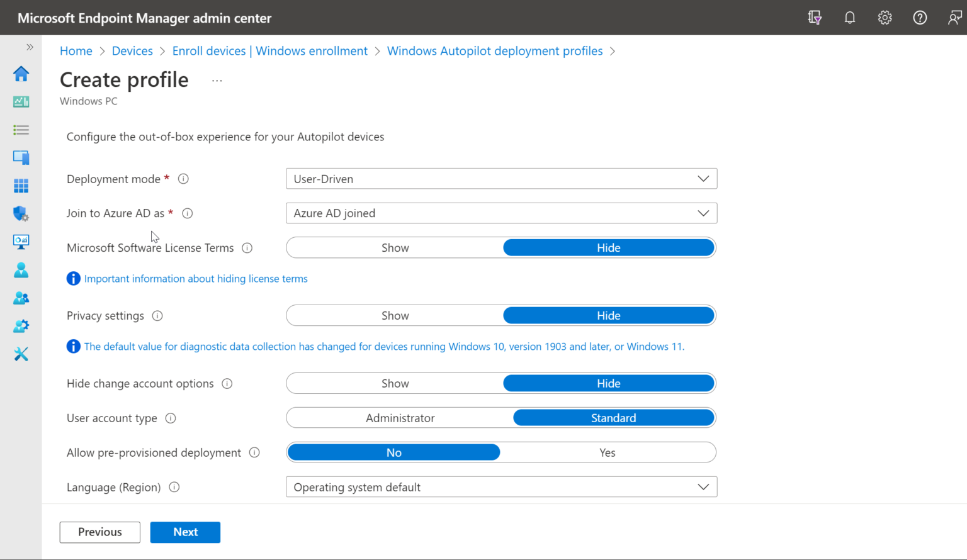The image size is (967, 560).
Task: Click the Next button
Action: point(185,532)
